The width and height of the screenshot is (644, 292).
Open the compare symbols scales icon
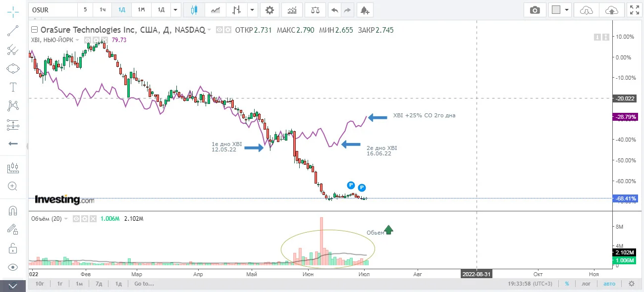(x=315, y=9)
